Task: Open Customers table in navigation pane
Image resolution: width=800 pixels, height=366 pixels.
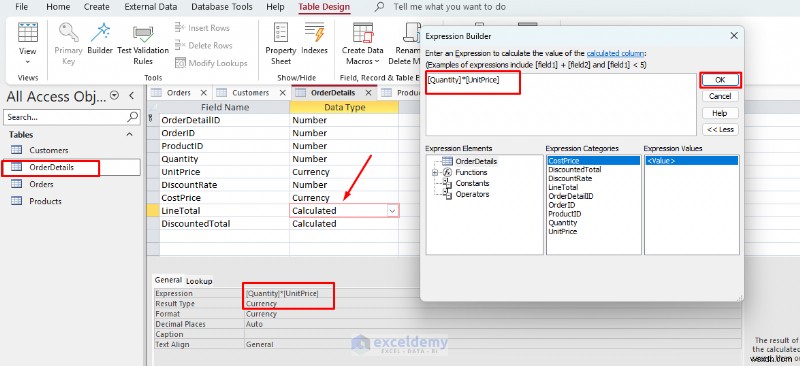Action: 48,150
